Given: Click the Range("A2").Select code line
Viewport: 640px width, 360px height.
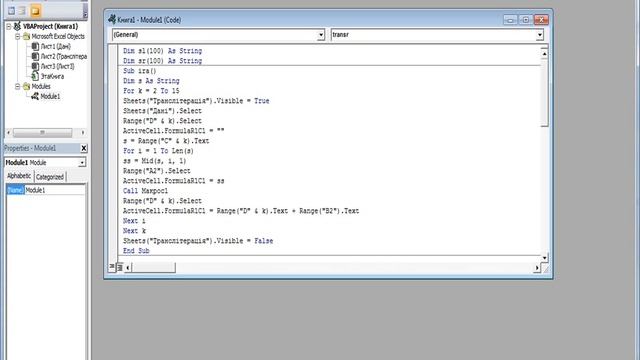Looking at the screenshot, I should (157, 171).
